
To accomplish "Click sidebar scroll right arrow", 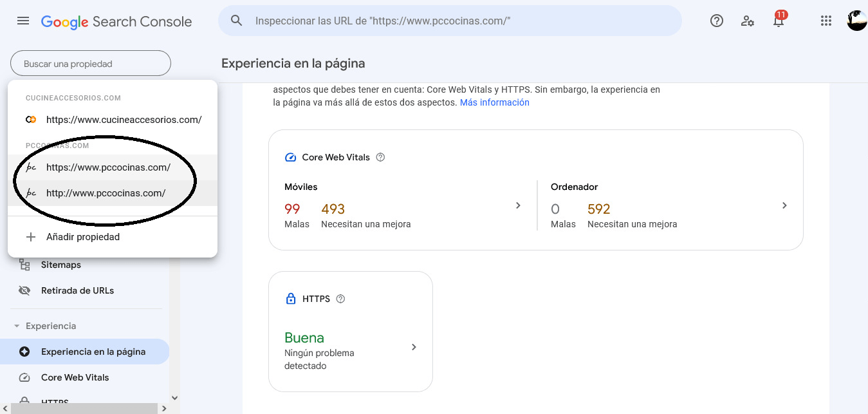I will pos(163,408).
